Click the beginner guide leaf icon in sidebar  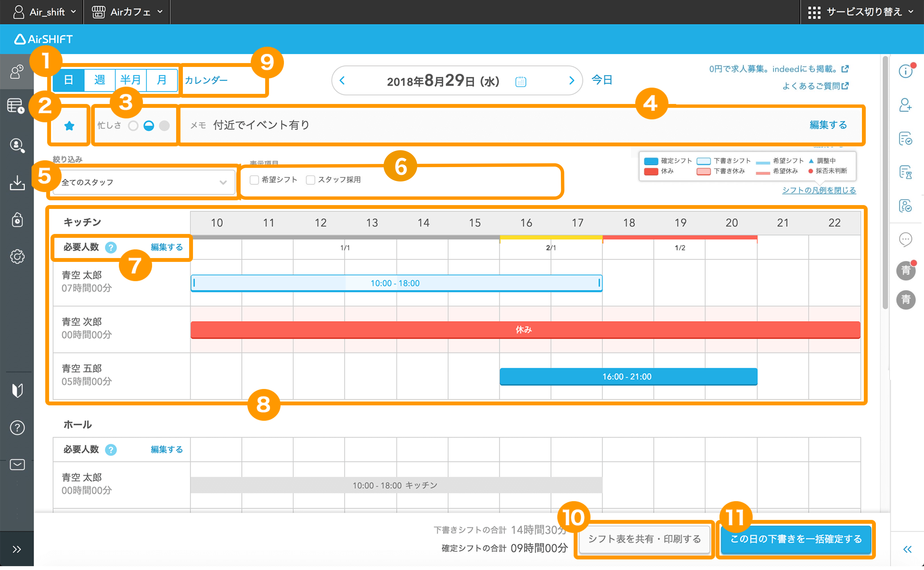(17, 390)
